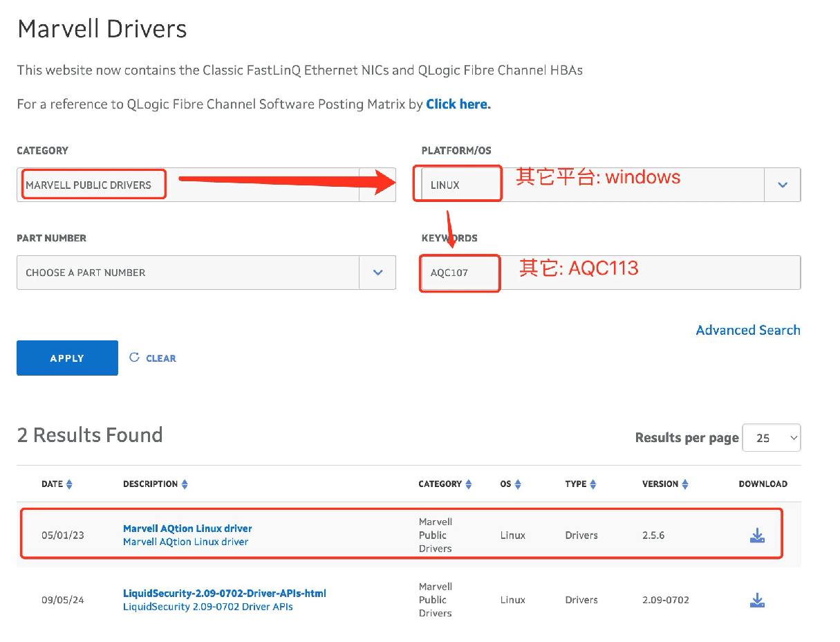Click 'Drivers' type in the AQtion row
The image size is (840, 642).
click(x=581, y=535)
